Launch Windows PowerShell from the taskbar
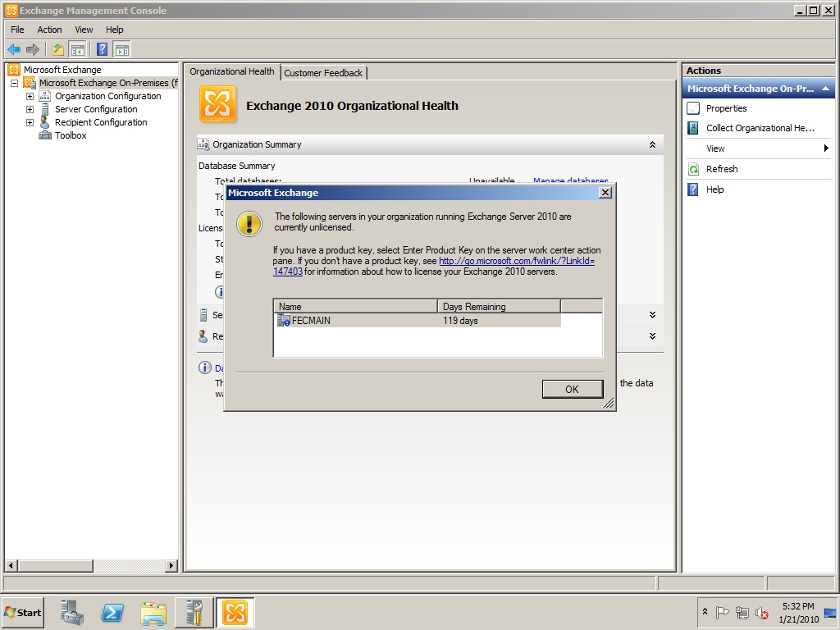Image resolution: width=840 pixels, height=630 pixels. [112, 612]
